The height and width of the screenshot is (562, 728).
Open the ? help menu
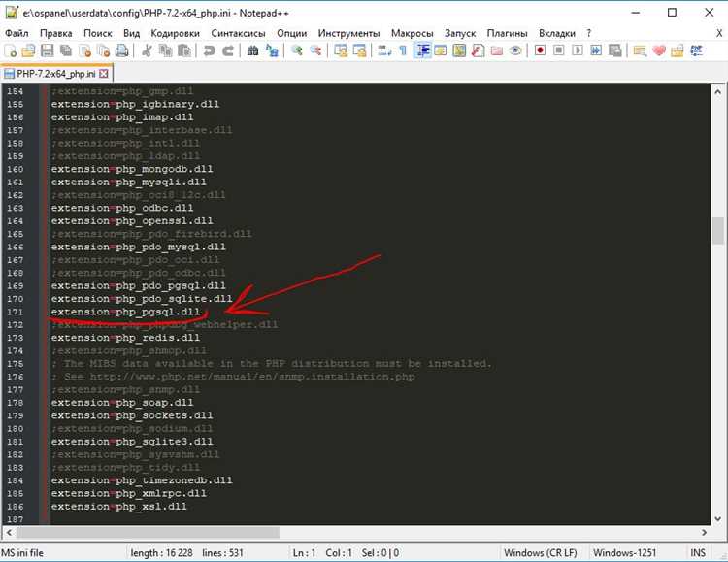(589, 33)
